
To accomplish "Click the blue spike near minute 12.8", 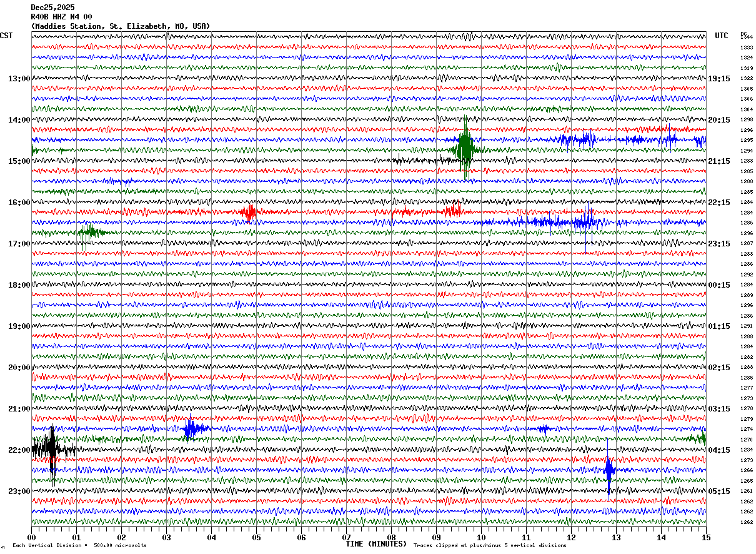I will (x=609, y=470).
